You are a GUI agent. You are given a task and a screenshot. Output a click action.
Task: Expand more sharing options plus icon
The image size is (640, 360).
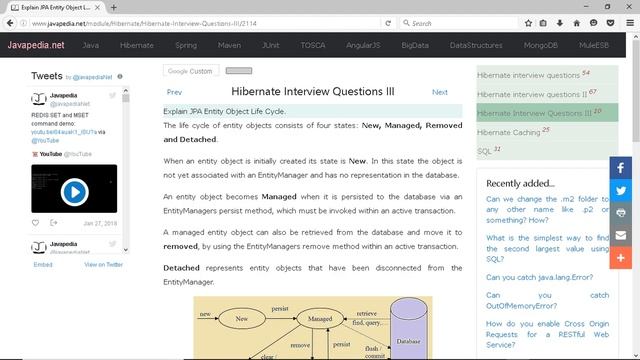[x=620, y=258]
